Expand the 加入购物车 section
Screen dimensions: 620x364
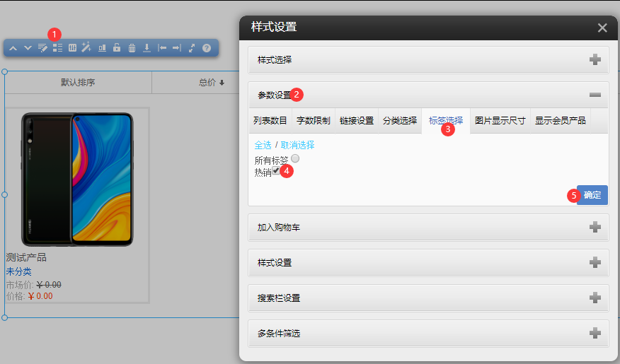595,228
